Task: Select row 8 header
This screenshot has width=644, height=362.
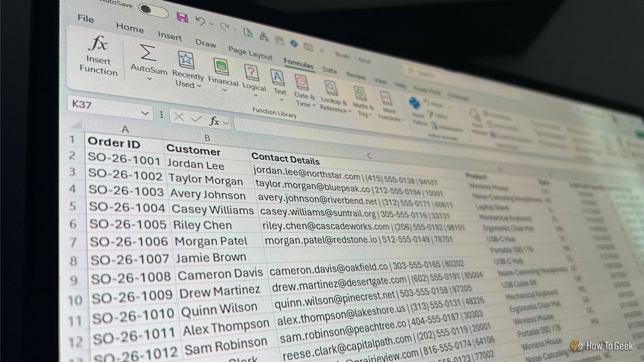Action: point(73,260)
